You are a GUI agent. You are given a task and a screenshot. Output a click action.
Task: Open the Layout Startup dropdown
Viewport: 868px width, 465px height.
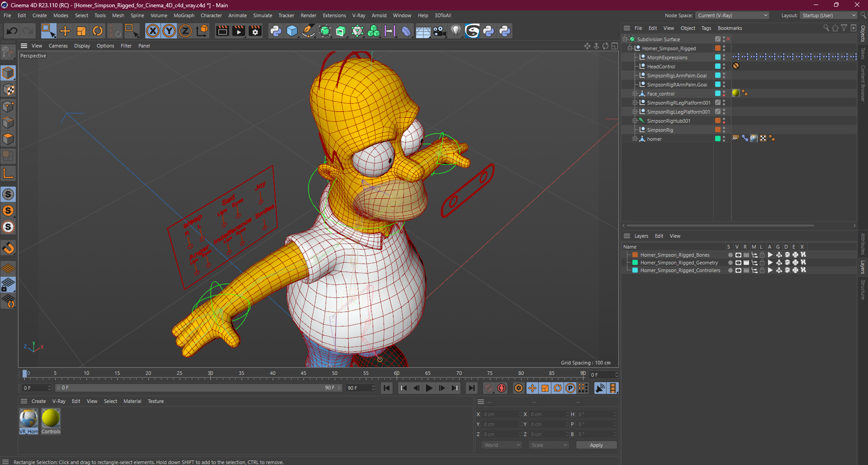tap(829, 15)
